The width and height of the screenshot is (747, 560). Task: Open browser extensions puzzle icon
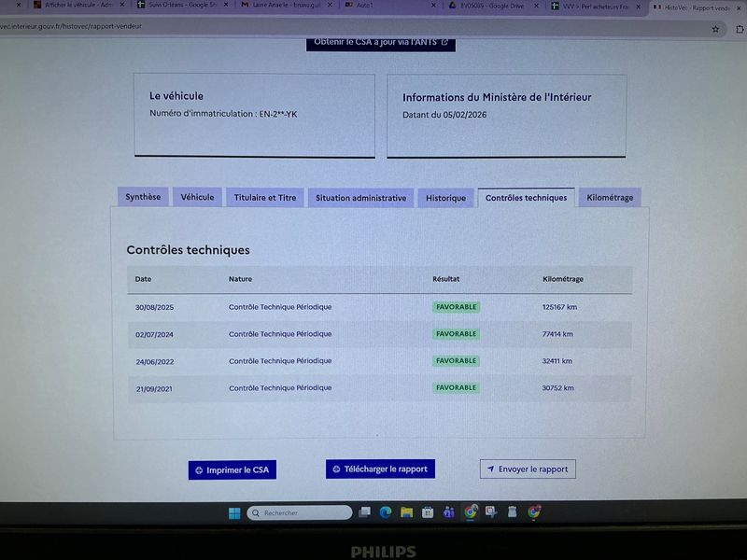pyautogui.click(x=740, y=29)
